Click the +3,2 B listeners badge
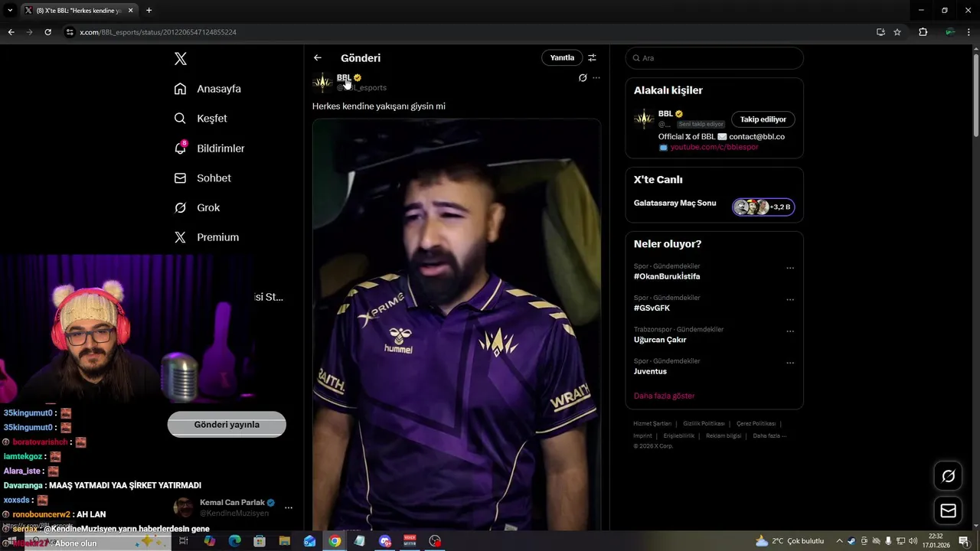Screen dimensions: 980x551 (763, 207)
